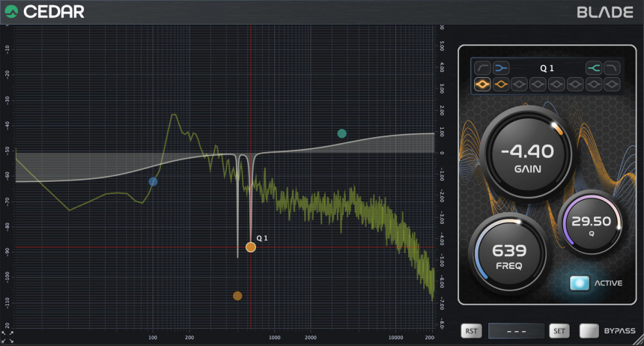644x346 pixels.
Task: Click the preset display field showing dashes
Action: 516,331
